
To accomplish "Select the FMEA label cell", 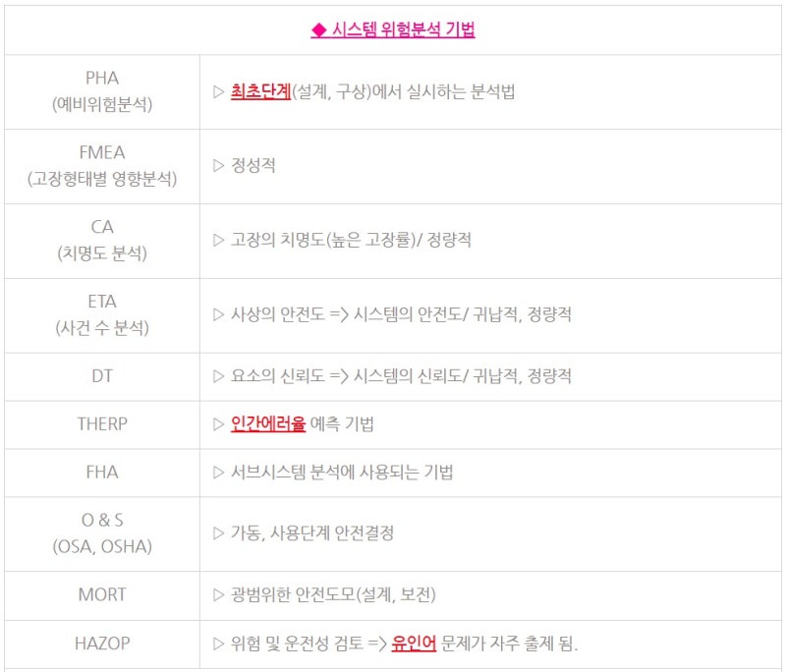I will point(102,166).
